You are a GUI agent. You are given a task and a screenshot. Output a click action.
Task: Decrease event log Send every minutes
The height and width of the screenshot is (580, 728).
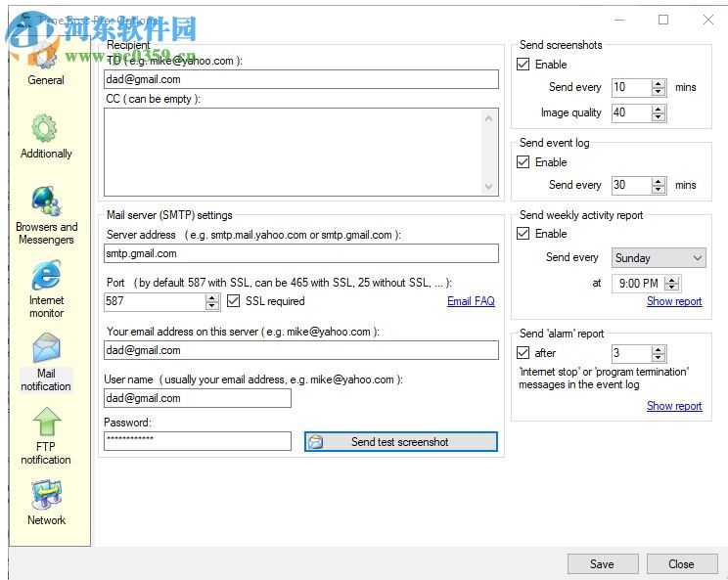659,190
